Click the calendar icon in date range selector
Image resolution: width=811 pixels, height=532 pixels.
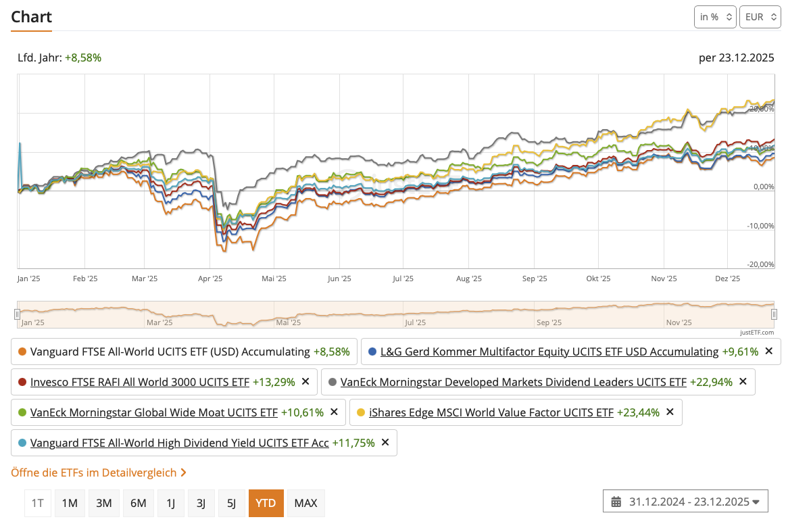pos(616,502)
